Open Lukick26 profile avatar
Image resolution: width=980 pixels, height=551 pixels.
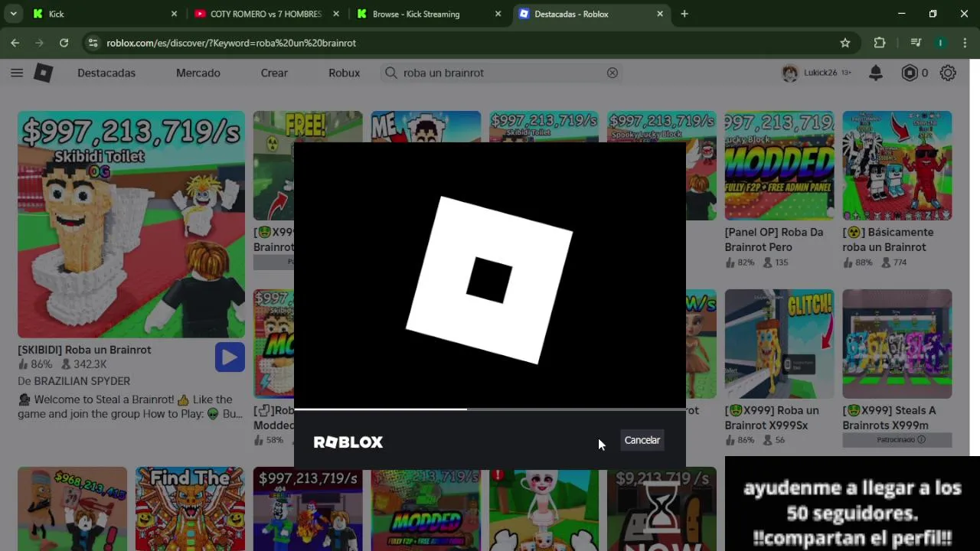point(789,73)
